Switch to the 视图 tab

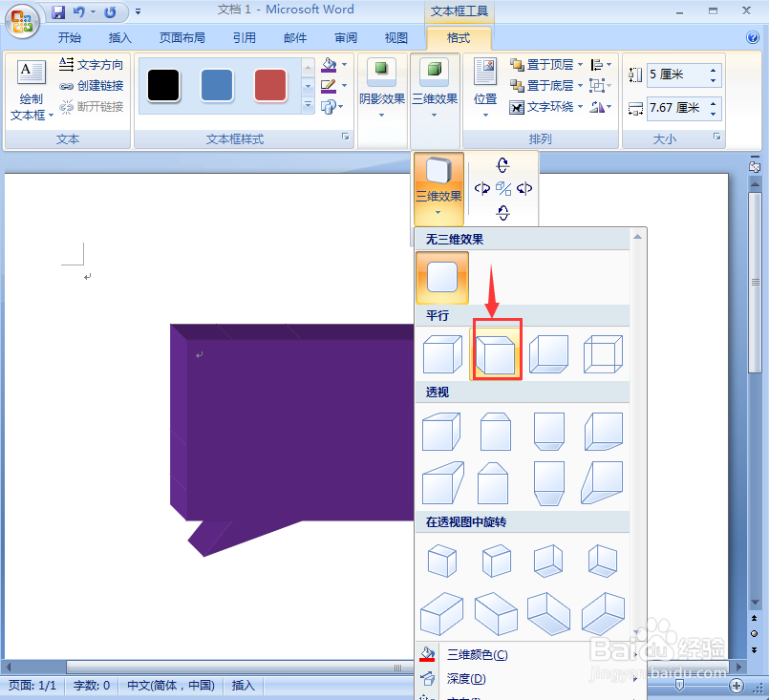[x=396, y=38]
